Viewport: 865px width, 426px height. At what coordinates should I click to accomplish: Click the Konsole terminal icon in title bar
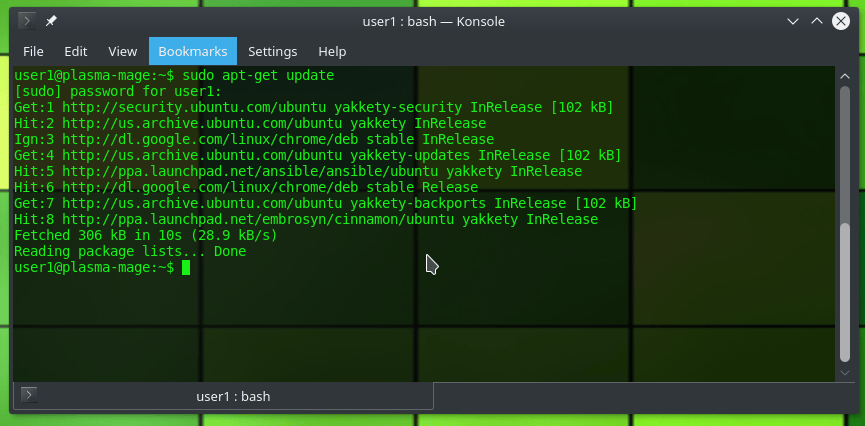tap(26, 22)
